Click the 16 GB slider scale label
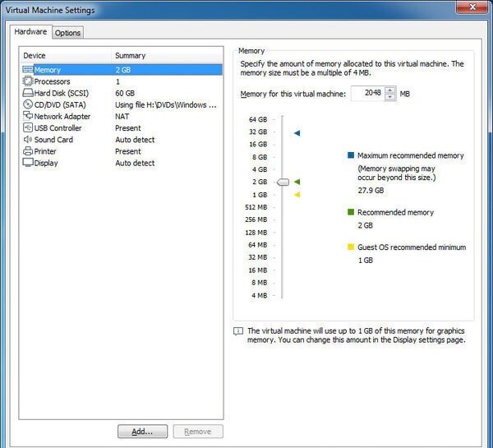 coord(258,144)
